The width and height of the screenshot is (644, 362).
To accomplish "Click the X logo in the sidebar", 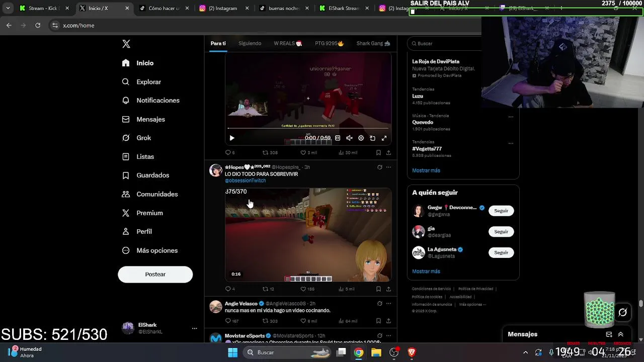I will coord(126,44).
